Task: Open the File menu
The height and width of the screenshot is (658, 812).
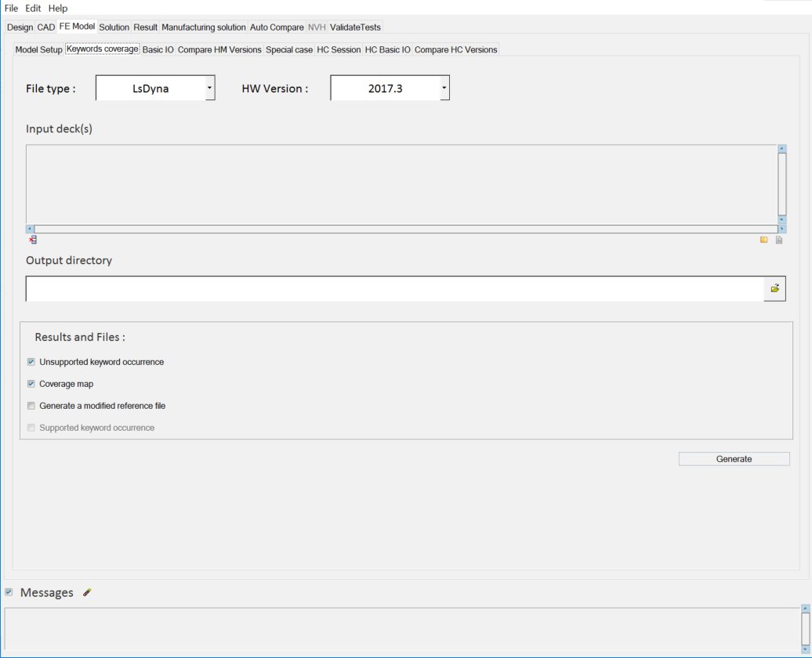Action: [x=11, y=9]
